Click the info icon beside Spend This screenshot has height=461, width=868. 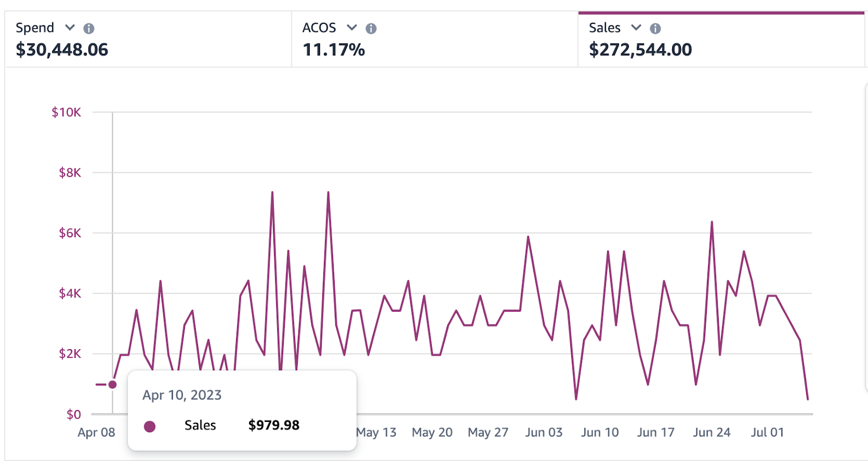pyautogui.click(x=89, y=28)
